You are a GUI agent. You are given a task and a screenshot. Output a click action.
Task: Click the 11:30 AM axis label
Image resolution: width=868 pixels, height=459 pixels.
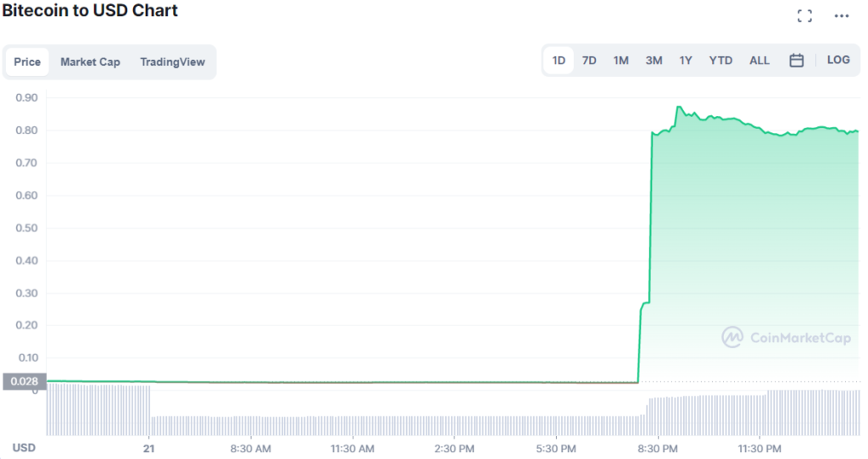352,449
